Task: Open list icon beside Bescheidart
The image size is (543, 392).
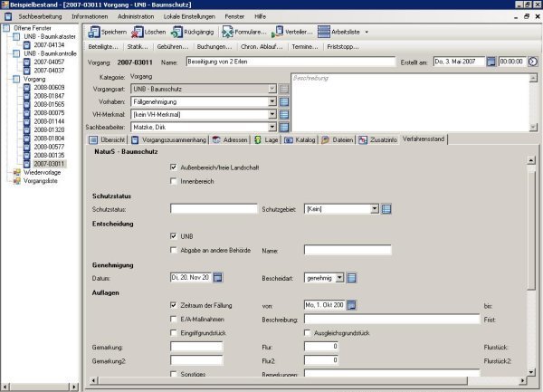Action: pyautogui.click(x=351, y=278)
